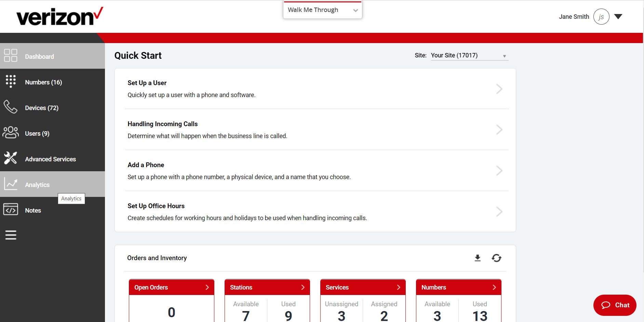This screenshot has height=322, width=644.
Task: Open Analytics chart icon in sidebar
Action: 11,184
